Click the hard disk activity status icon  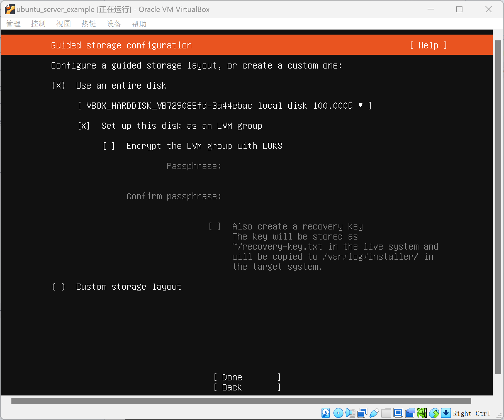coord(326,413)
